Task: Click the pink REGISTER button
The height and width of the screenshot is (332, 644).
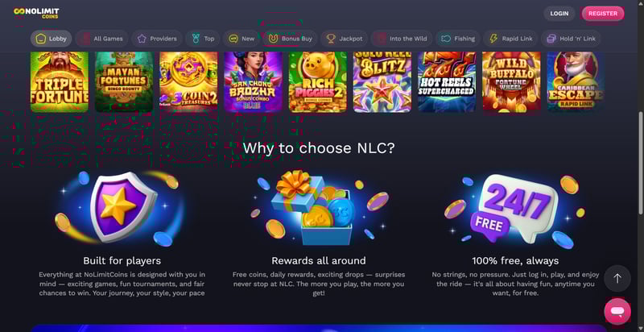Action: pyautogui.click(x=602, y=14)
